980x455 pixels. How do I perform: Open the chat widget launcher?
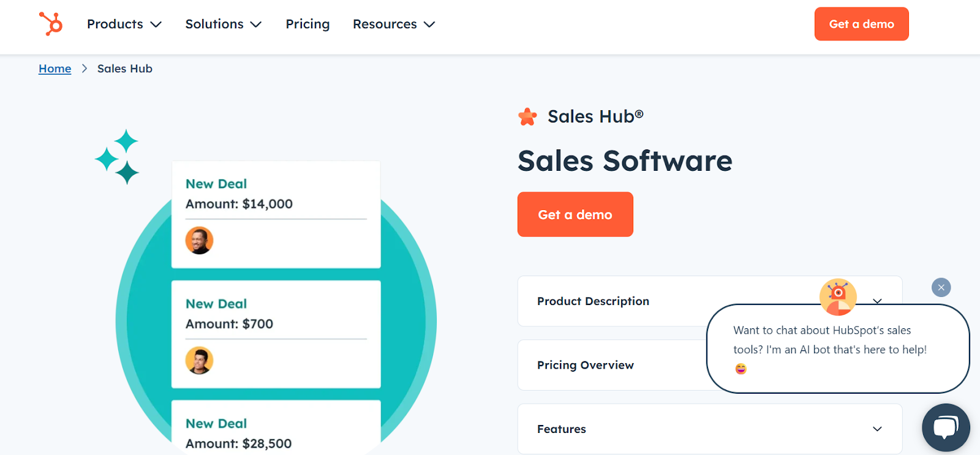(x=946, y=427)
